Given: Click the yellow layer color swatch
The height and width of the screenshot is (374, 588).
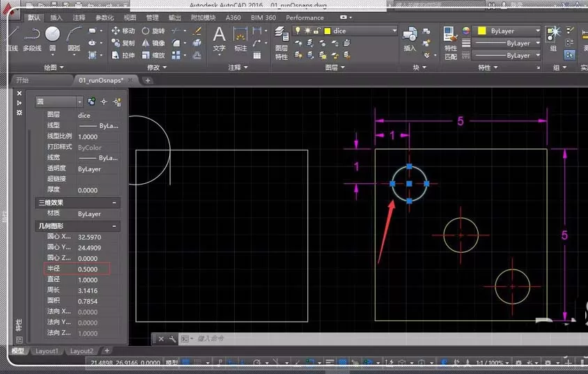Looking at the screenshot, I should click(327, 31).
